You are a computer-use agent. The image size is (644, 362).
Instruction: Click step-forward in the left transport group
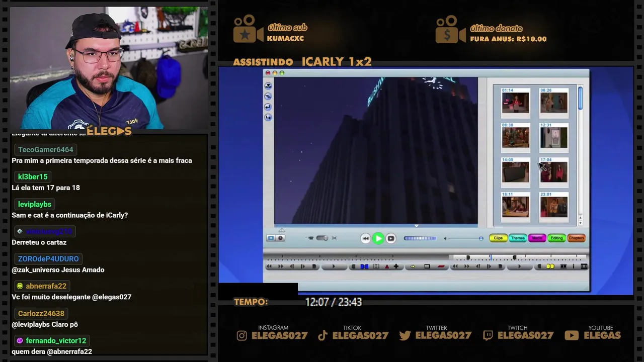tap(303, 266)
